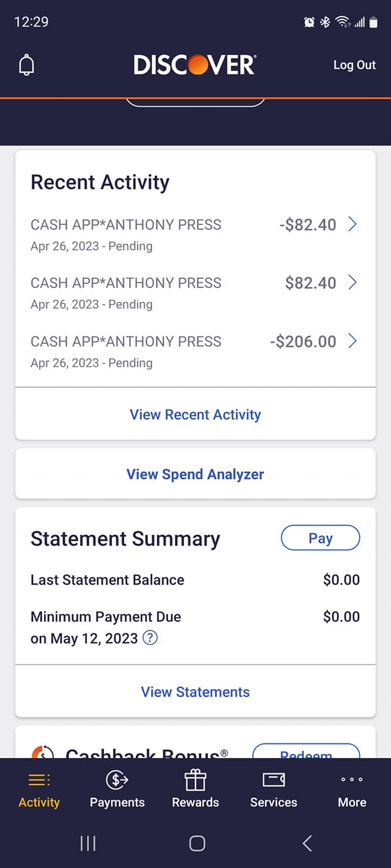Open the More three-dots menu

point(352,780)
